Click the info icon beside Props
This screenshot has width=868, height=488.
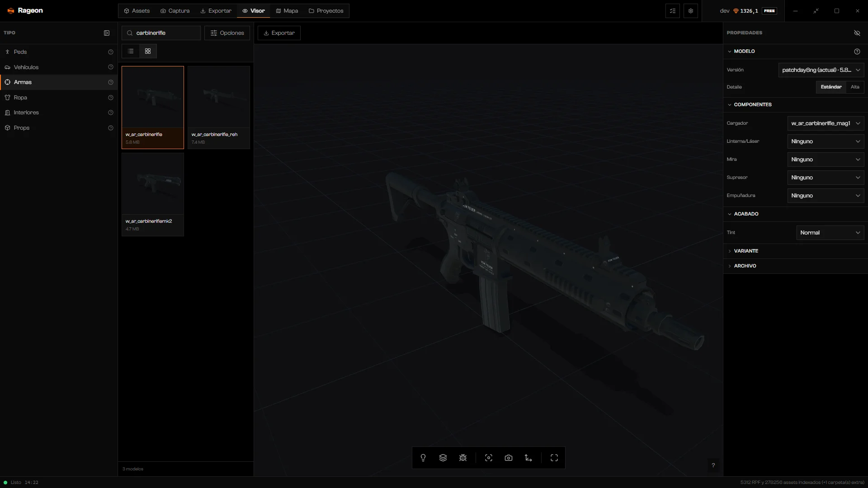pyautogui.click(x=111, y=128)
